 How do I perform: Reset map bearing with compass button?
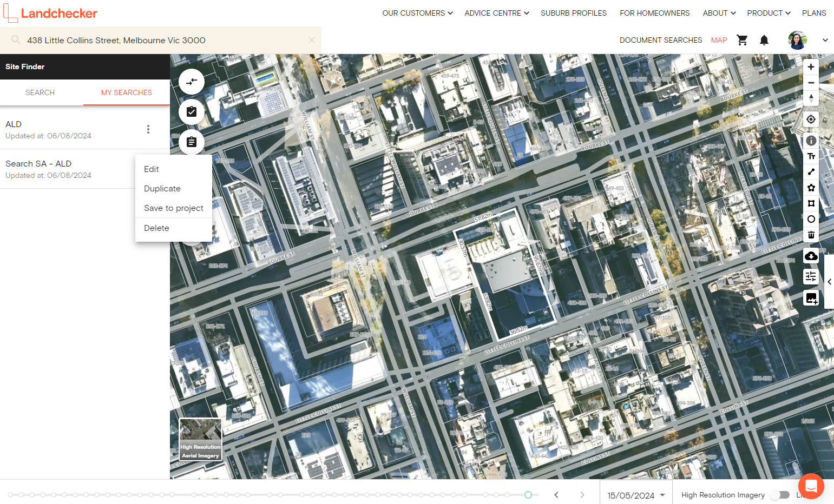(x=811, y=98)
